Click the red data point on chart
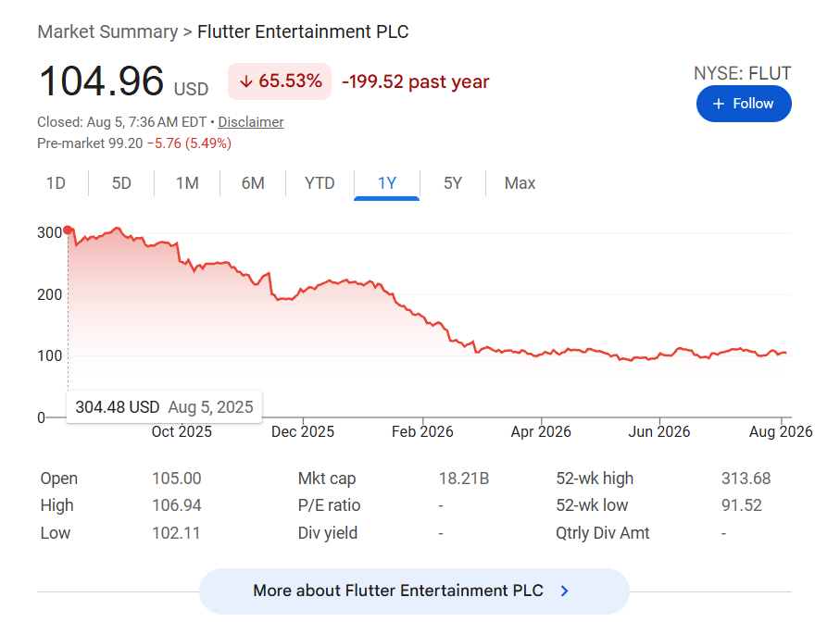 pyautogui.click(x=68, y=230)
